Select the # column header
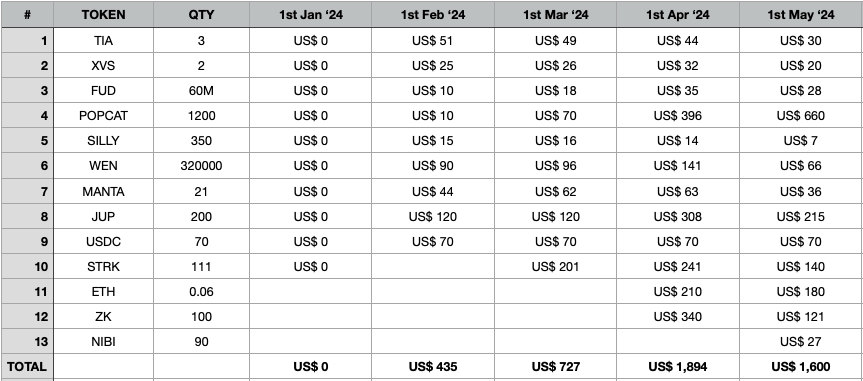The image size is (863, 381). coord(28,14)
